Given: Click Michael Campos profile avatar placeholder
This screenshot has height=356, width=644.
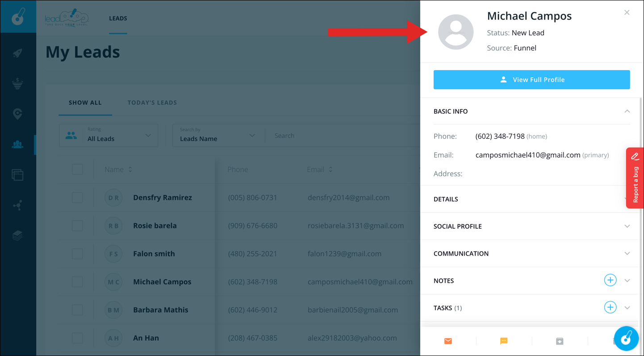Looking at the screenshot, I should click(x=456, y=32).
